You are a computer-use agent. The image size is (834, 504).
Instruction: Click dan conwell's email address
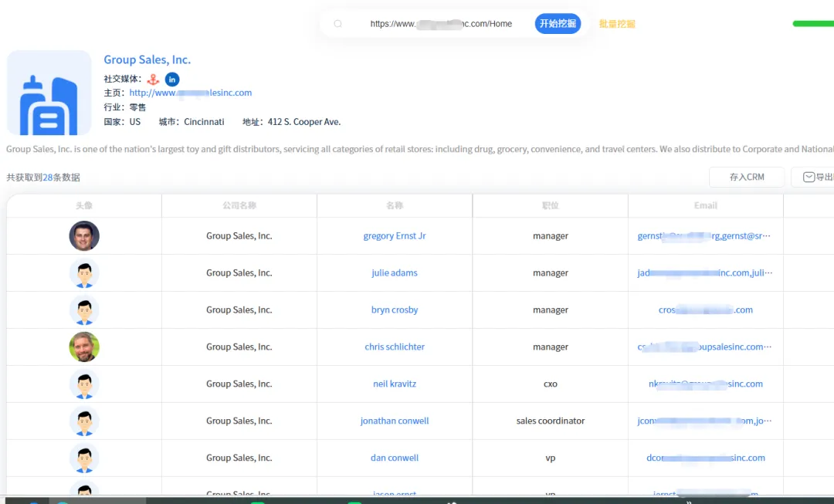click(706, 458)
